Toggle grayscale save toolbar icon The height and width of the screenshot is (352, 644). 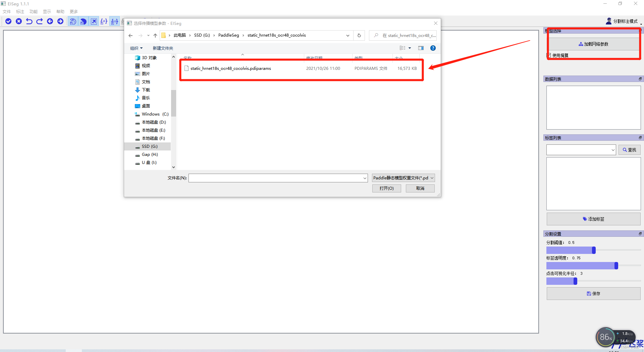[83, 21]
